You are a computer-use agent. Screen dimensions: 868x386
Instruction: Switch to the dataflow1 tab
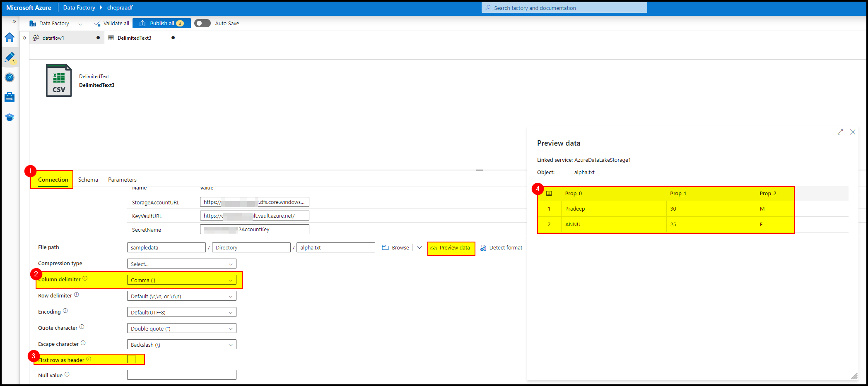66,38
